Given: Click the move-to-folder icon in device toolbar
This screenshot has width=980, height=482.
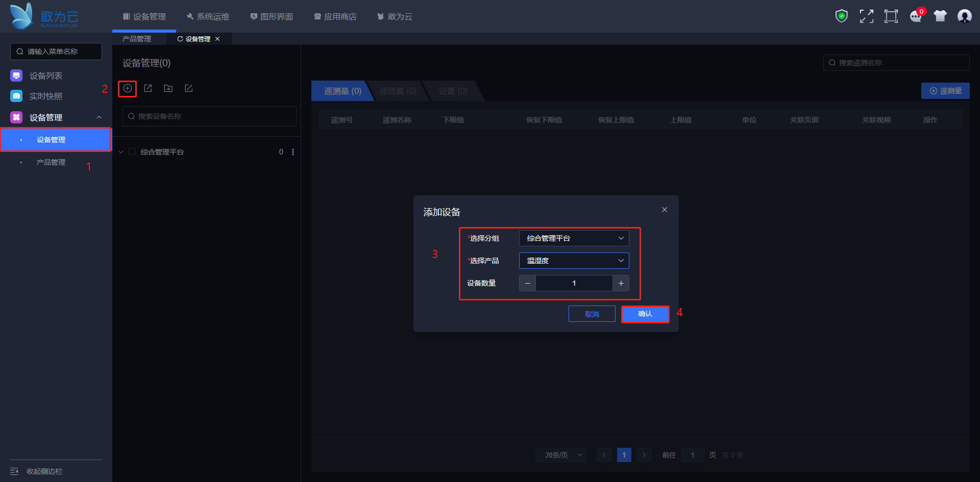Looking at the screenshot, I should pyautogui.click(x=168, y=89).
